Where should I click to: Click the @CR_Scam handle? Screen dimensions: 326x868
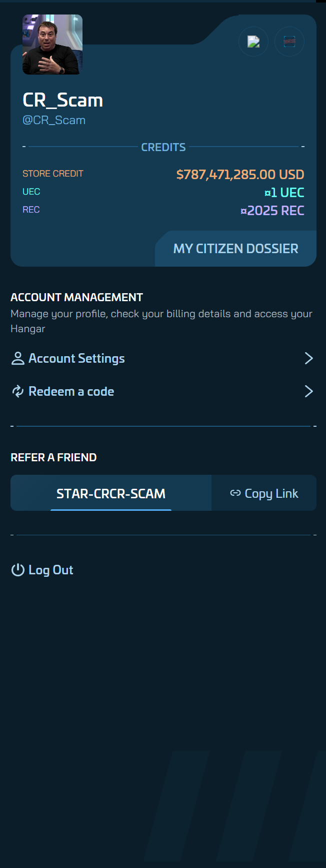(54, 121)
